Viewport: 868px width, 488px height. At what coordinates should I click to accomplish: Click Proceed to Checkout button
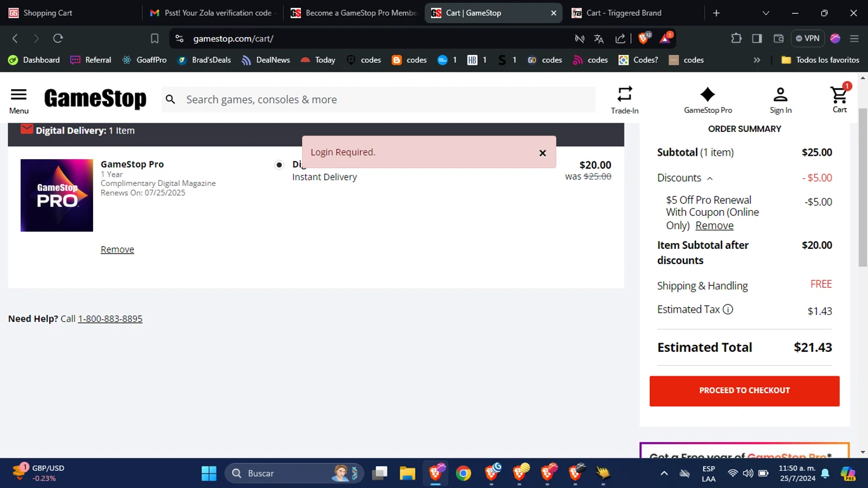tap(744, 391)
